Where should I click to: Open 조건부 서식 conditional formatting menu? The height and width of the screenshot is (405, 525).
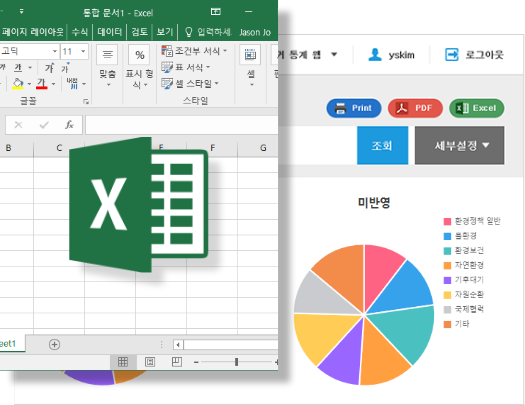click(194, 51)
